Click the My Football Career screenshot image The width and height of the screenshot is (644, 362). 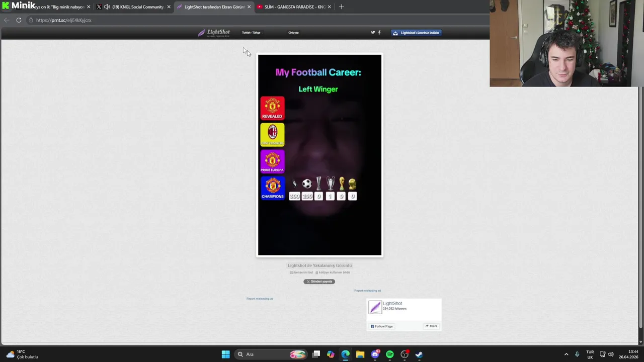coord(320,155)
